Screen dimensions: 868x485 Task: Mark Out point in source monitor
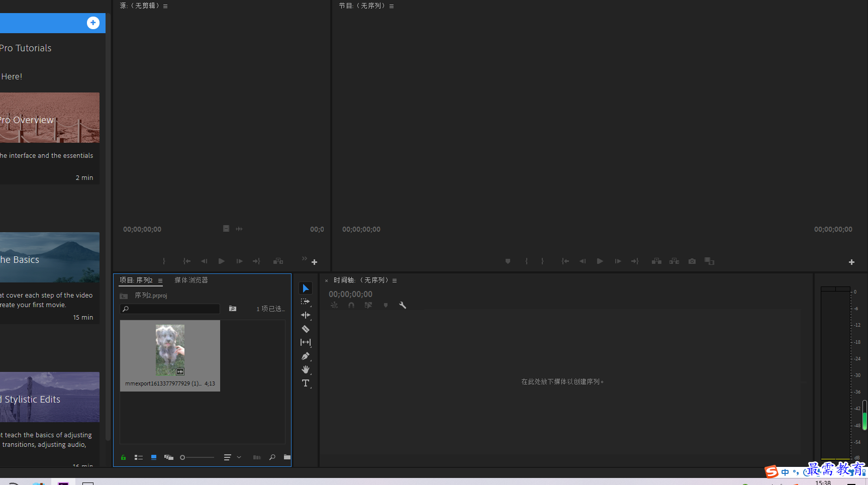pos(164,261)
